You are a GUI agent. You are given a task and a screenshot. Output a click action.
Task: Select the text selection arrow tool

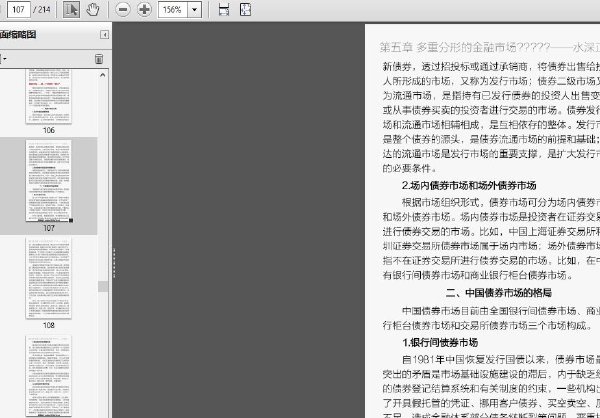(x=72, y=10)
